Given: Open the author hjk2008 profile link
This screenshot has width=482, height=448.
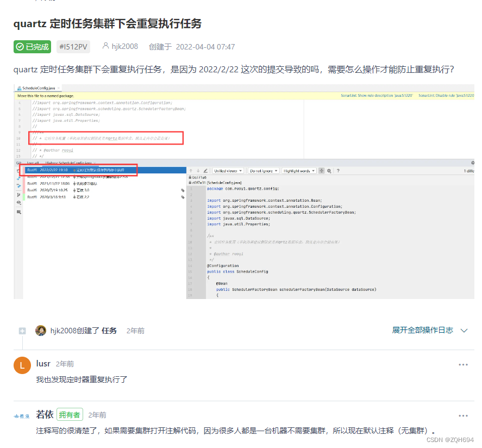Looking at the screenshot, I should (124, 47).
